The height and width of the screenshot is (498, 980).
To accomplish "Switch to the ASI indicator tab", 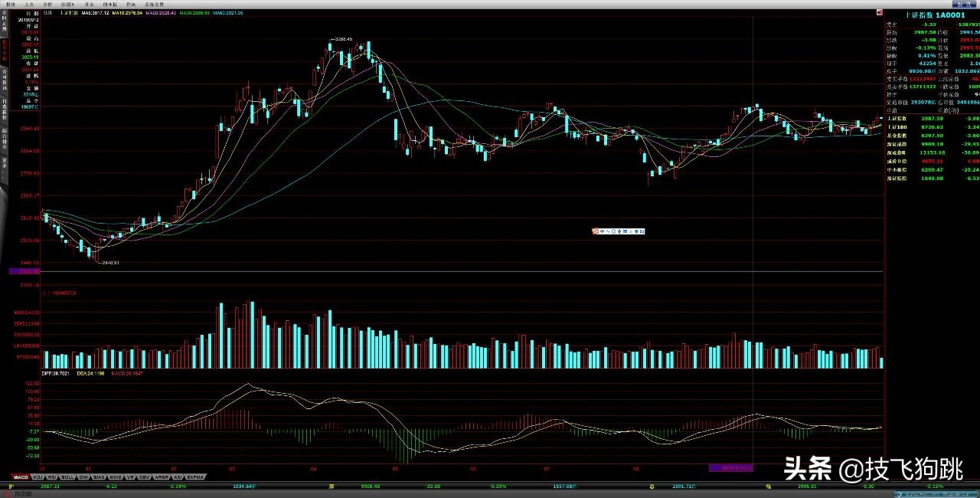I will (x=178, y=477).
